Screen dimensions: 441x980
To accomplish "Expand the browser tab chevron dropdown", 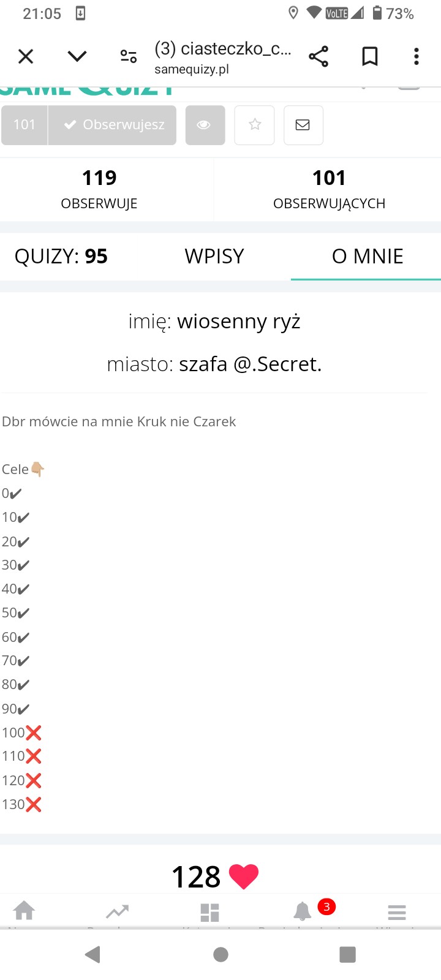I will click(x=77, y=56).
